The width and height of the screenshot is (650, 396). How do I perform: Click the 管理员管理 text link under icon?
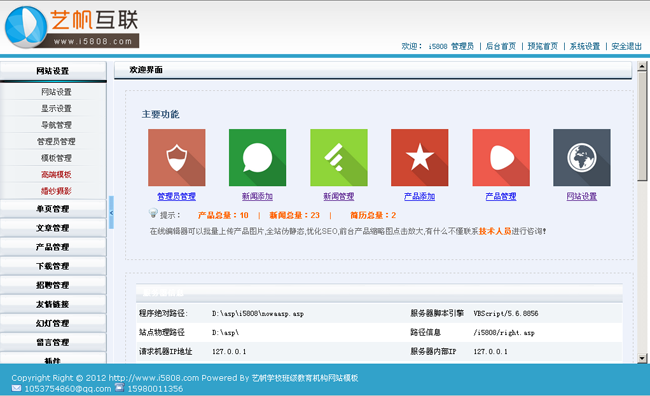[x=177, y=196]
